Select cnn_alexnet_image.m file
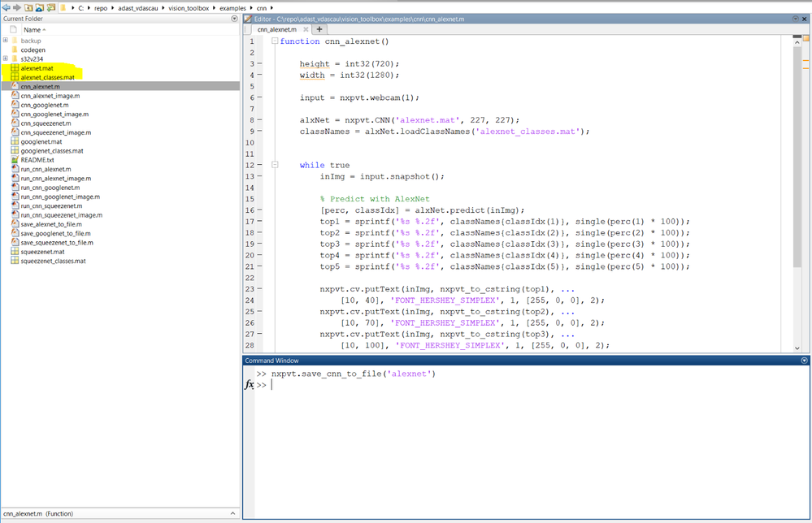Image resolution: width=812 pixels, height=523 pixels. 50,96
